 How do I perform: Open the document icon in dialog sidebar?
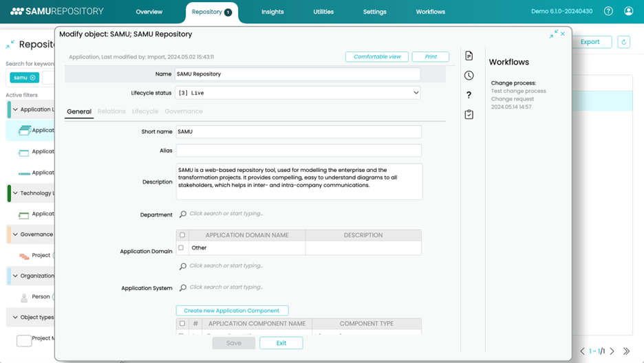pos(469,56)
